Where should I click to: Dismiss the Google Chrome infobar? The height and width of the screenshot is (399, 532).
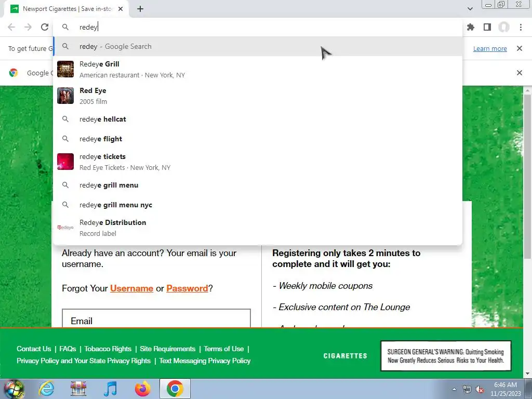pyautogui.click(x=520, y=73)
